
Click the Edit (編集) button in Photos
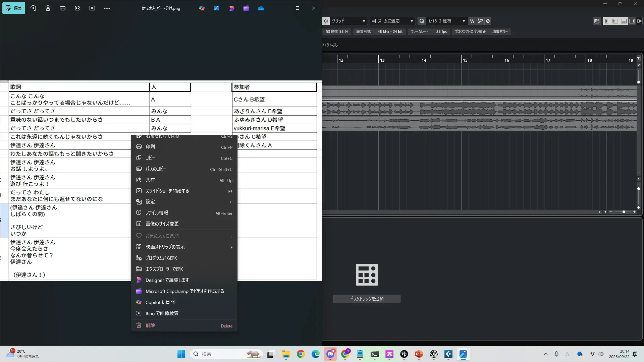point(14,8)
